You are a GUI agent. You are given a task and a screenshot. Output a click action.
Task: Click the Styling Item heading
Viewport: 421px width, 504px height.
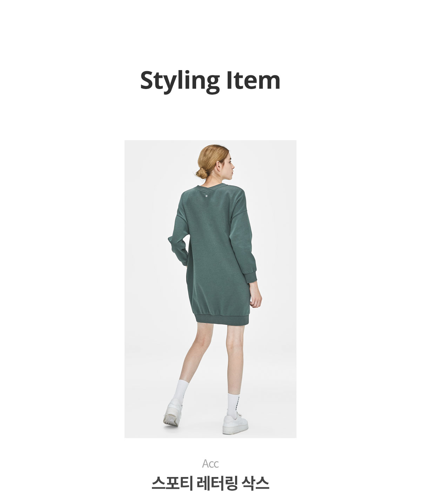pyautogui.click(x=210, y=81)
